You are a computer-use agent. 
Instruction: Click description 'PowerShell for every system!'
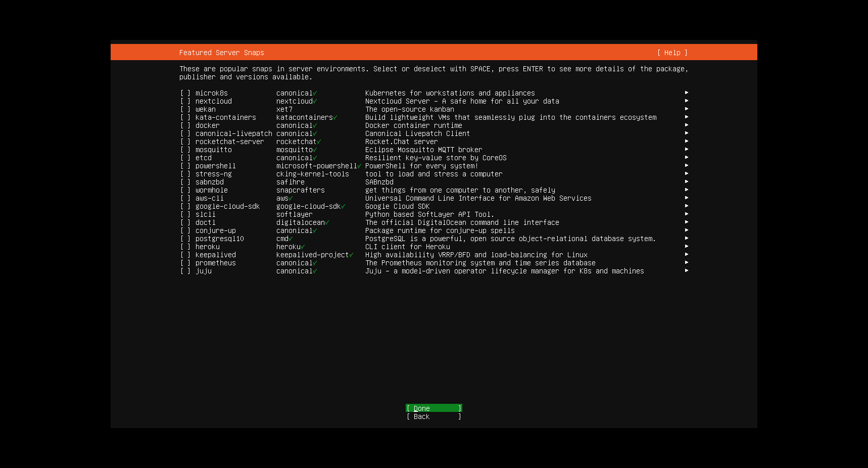[422, 166]
